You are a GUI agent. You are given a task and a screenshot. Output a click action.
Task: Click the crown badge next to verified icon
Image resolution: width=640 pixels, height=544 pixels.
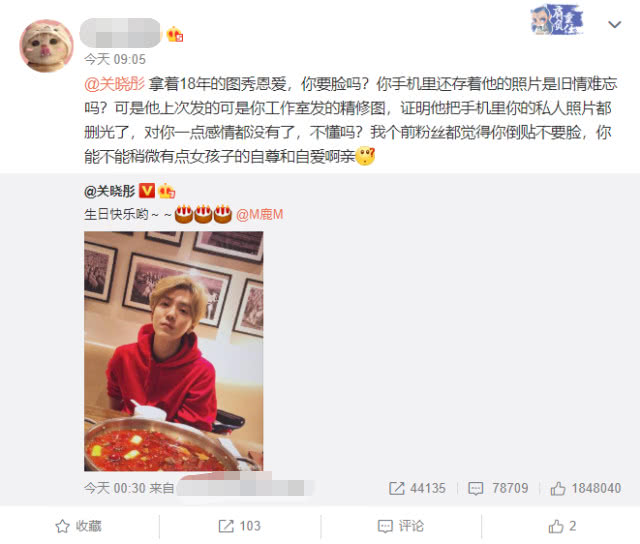pyautogui.click(x=167, y=191)
